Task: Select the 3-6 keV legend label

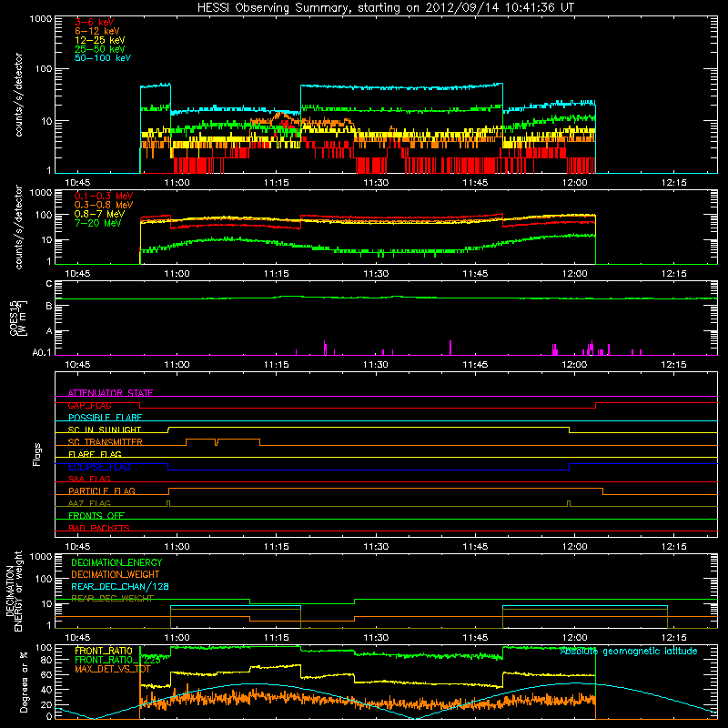Action: (95, 22)
